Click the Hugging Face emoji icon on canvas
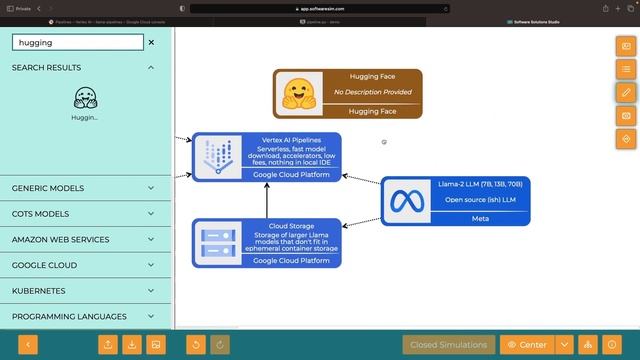The width and height of the screenshot is (640, 360). coord(299,94)
